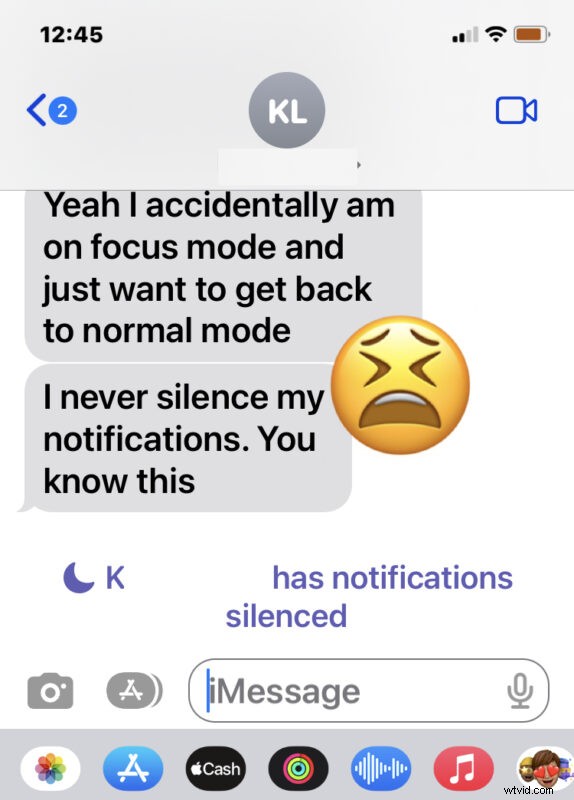Open the KL contact avatar
Image resolution: width=574 pixels, height=800 pixels.
[x=287, y=110]
